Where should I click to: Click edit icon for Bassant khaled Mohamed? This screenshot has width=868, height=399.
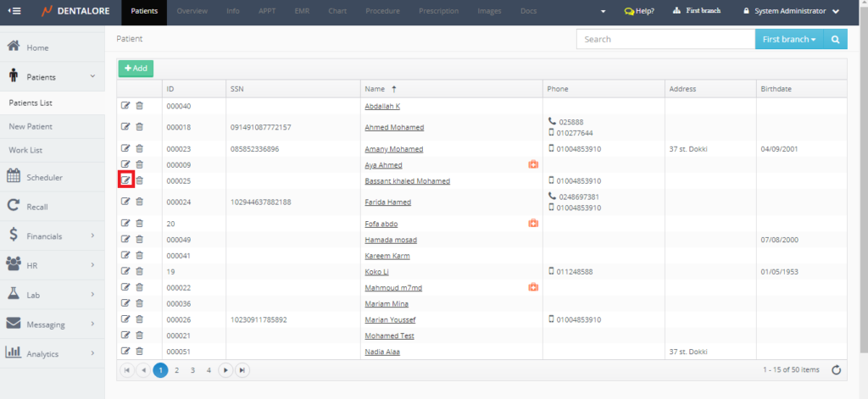(125, 180)
